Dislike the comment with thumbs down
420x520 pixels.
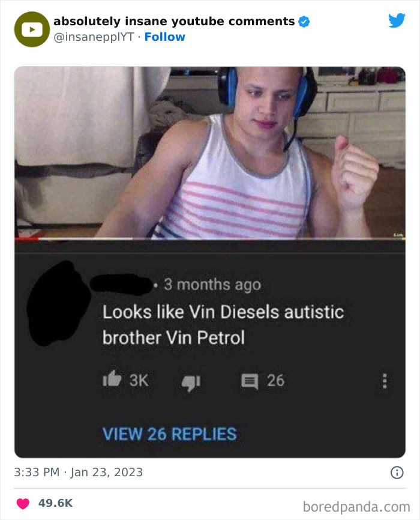pos(191,383)
